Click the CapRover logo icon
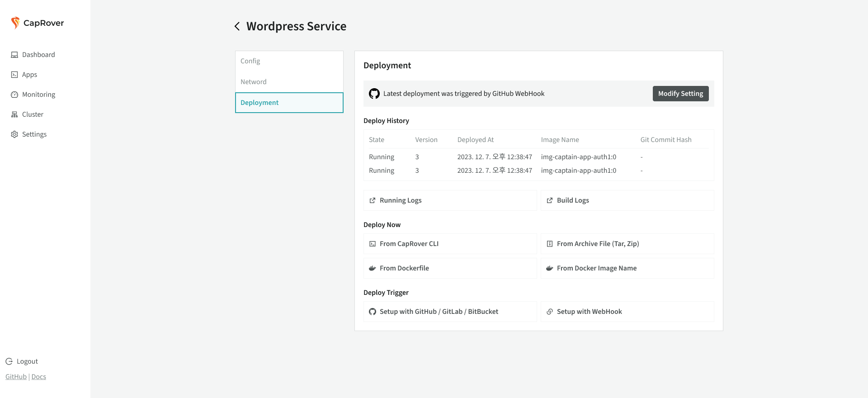 tap(15, 23)
